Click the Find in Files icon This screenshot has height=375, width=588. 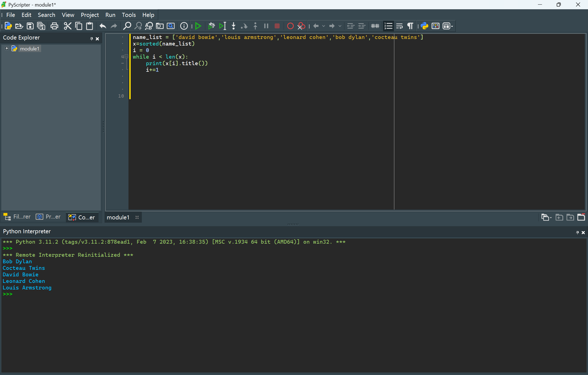(x=160, y=26)
